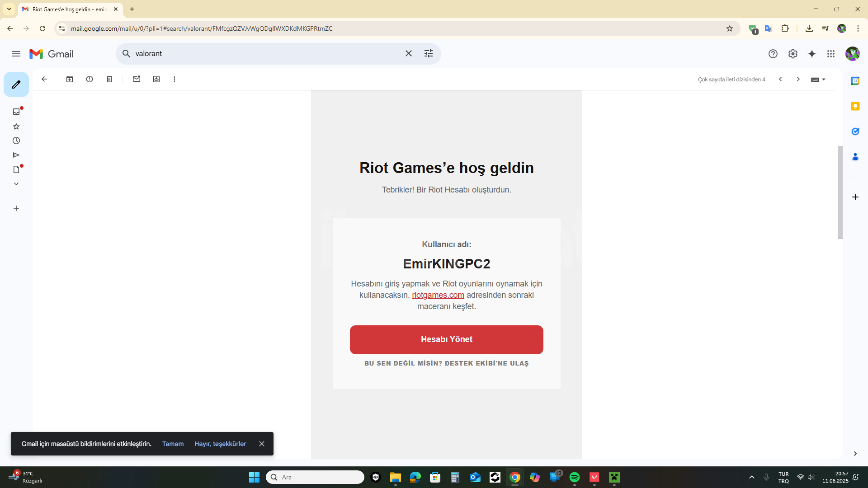Delete this email
Viewport: 868px width, 488px height.
tap(109, 79)
